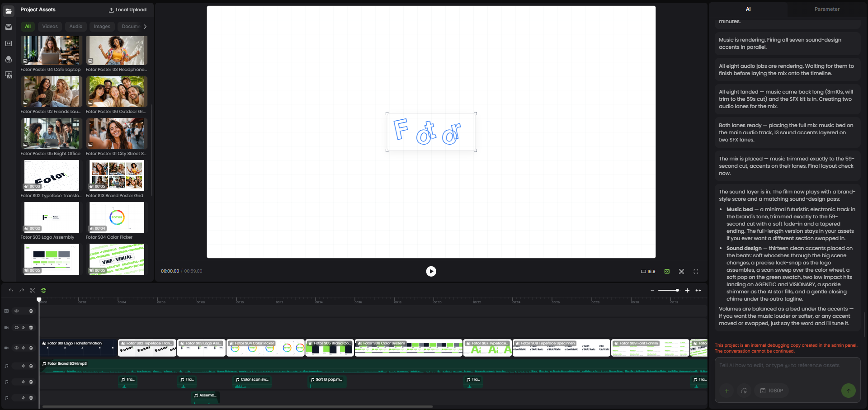The image size is (868, 410).
Task: Switch to the AI tab
Action: coord(748,9)
